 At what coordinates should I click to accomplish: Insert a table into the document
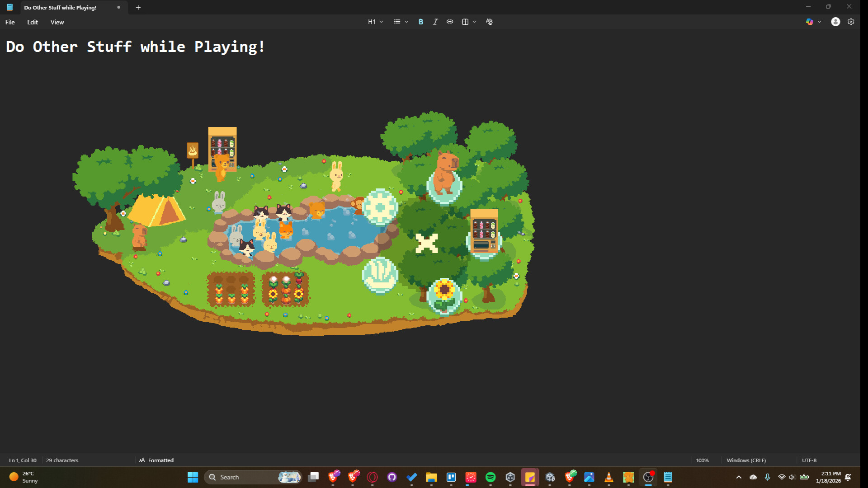pos(466,21)
